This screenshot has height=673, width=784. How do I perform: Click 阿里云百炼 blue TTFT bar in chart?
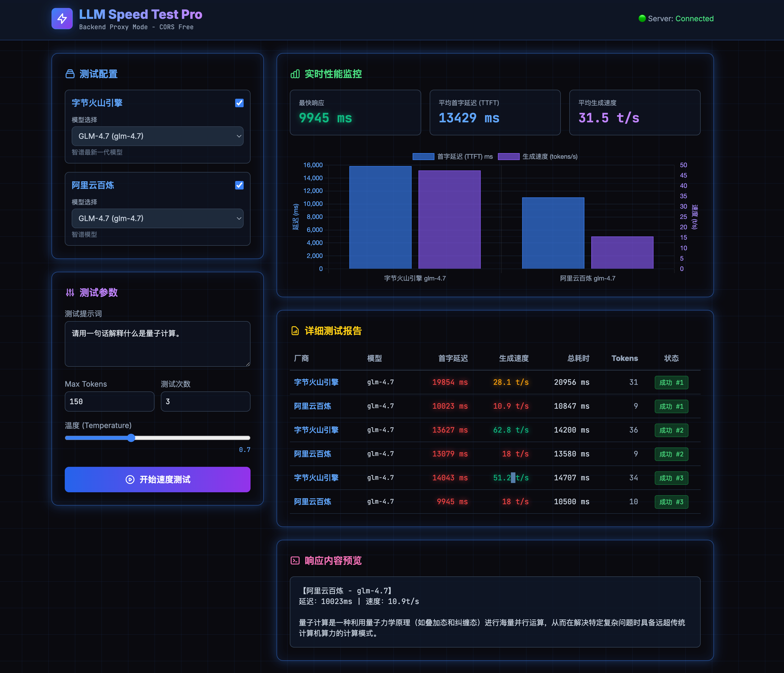pos(553,233)
